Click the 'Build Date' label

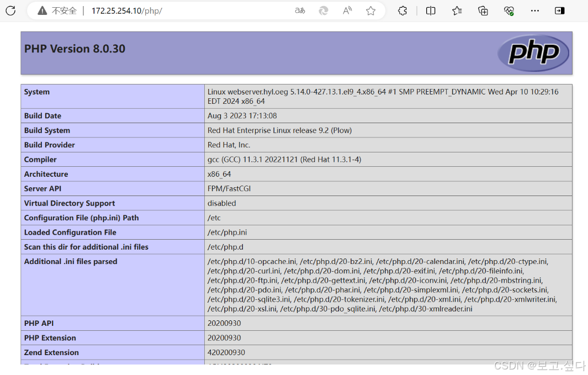(x=43, y=116)
